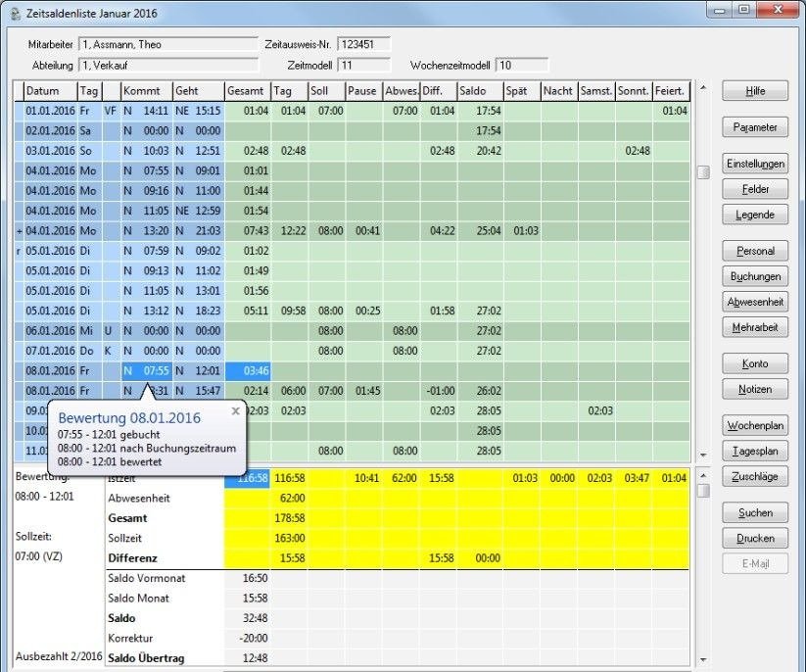Click the summary table scrollbar down arrow
The image size is (806, 672).
[x=703, y=659]
